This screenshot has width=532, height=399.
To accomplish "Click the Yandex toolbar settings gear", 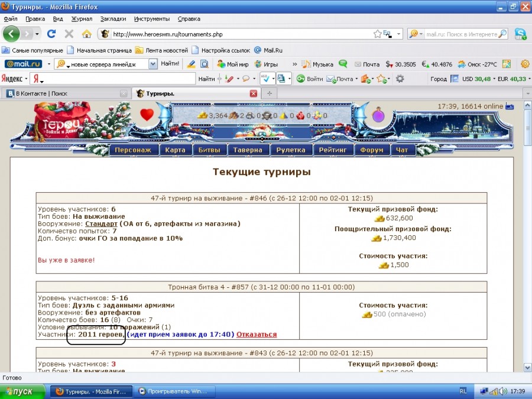I will tap(400, 79).
